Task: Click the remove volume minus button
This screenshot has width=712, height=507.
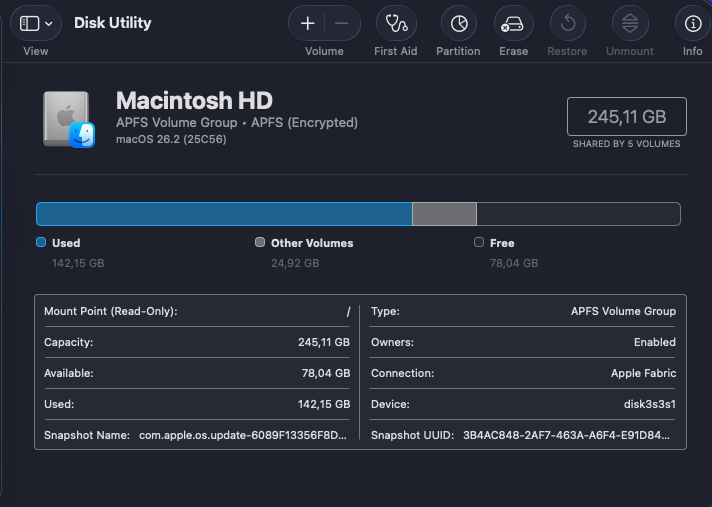Action: click(342, 23)
